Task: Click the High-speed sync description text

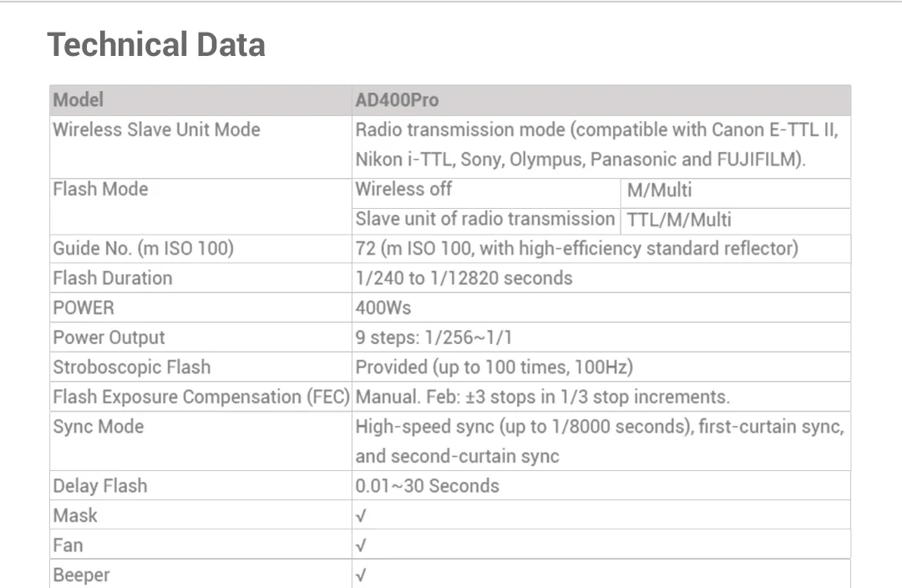Action: (x=599, y=441)
